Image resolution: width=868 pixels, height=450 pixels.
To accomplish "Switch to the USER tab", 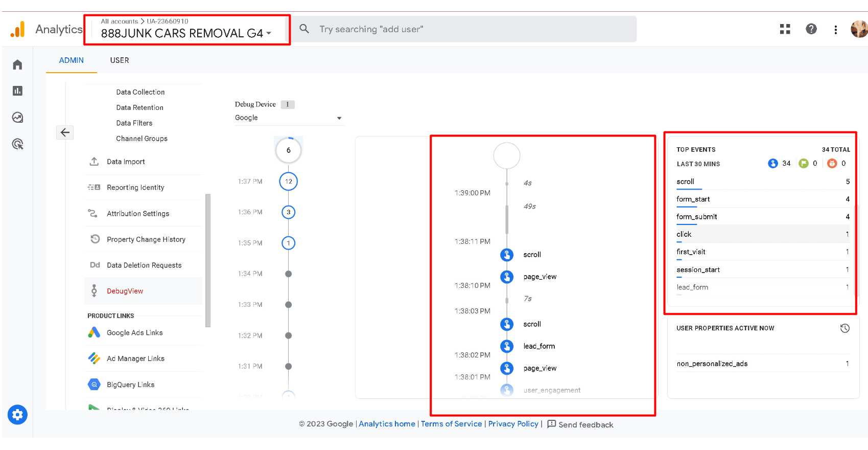I will click(x=120, y=60).
